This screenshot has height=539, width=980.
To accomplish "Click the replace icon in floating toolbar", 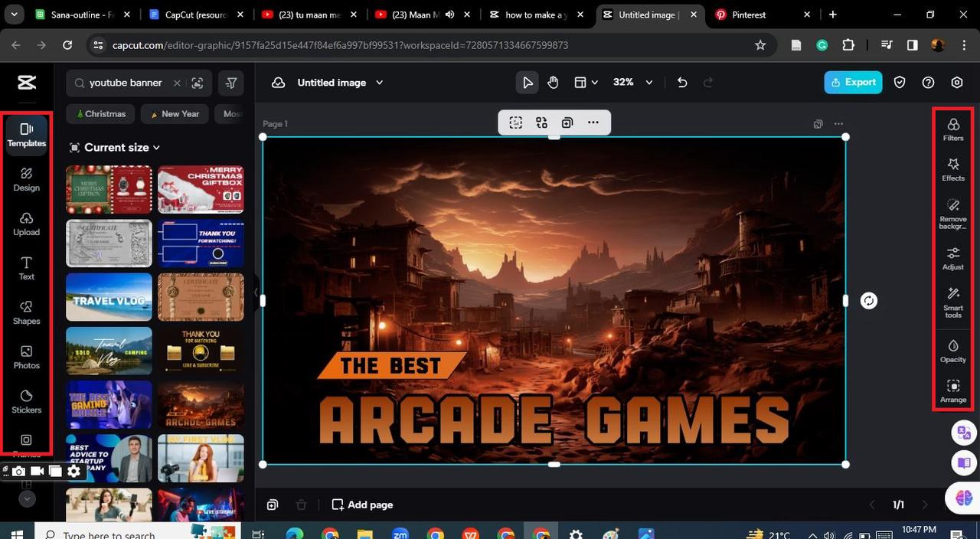I will [x=541, y=122].
